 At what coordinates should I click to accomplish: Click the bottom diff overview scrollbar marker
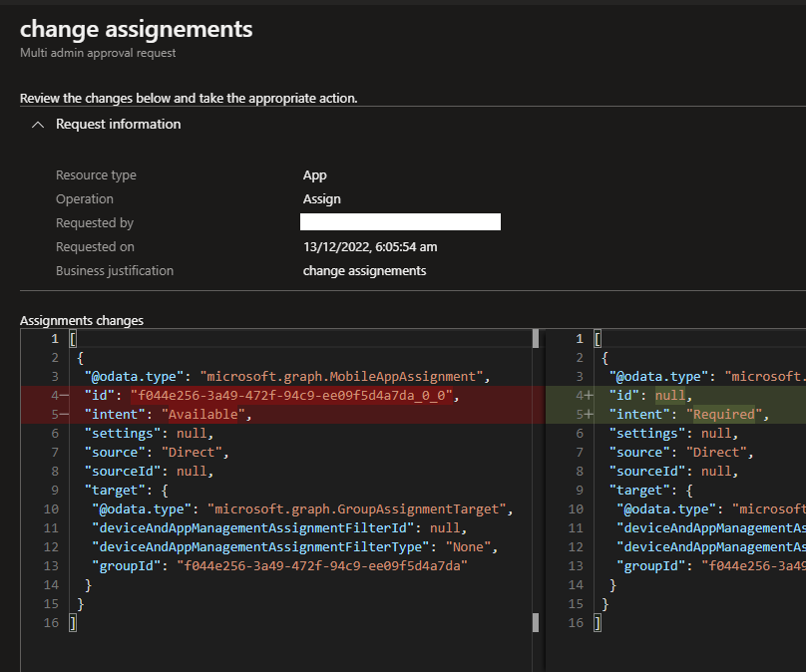coord(537,622)
